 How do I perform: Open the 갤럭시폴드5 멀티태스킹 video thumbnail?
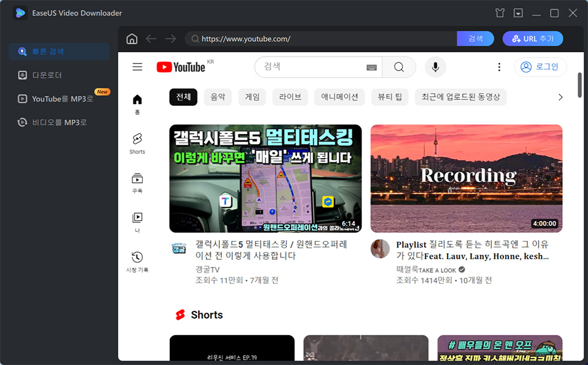coord(266,178)
